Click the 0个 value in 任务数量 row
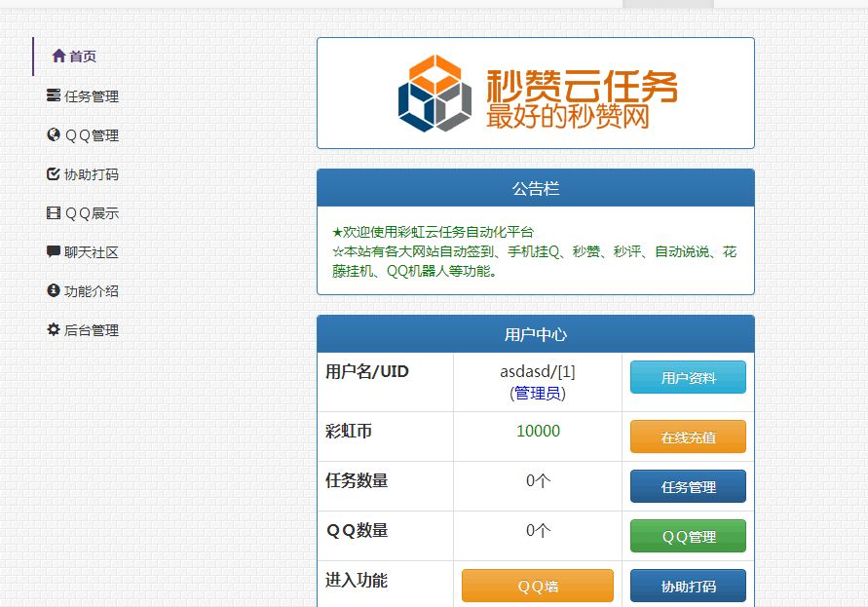Image resolution: width=868 pixels, height=607 pixels. (538, 480)
